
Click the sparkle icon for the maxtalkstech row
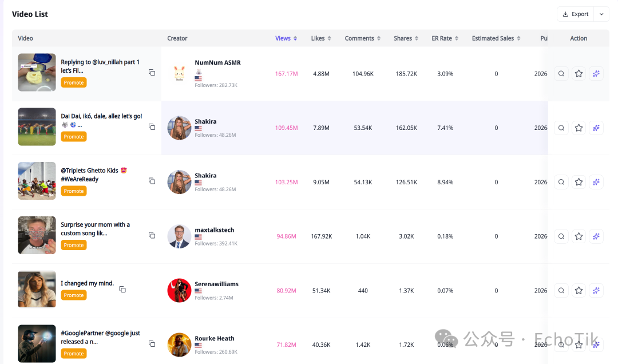pos(596,236)
